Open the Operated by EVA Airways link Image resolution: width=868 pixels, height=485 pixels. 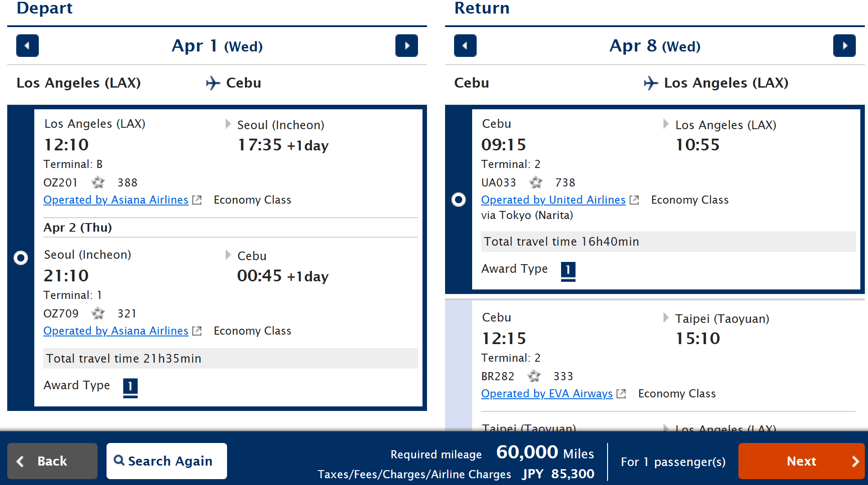click(x=547, y=394)
